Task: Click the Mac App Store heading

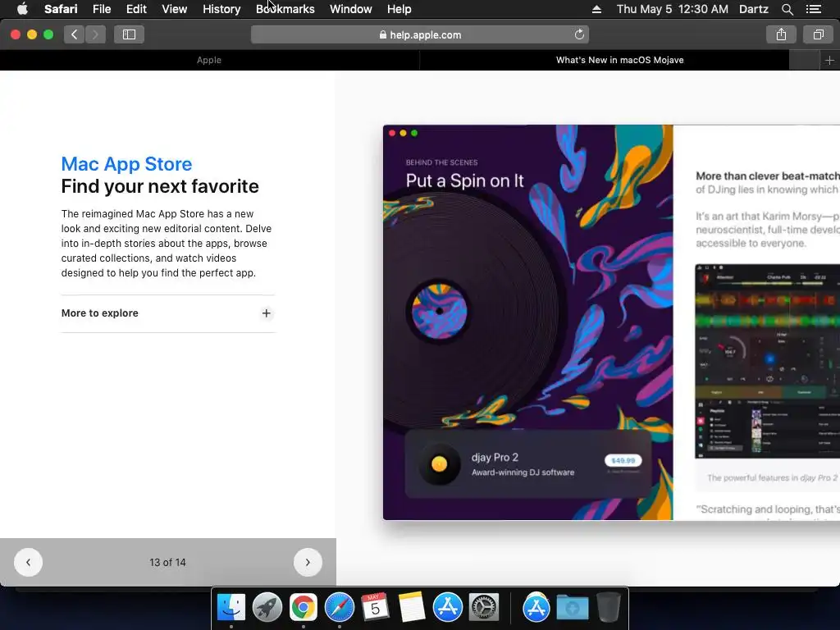Action: (x=126, y=164)
